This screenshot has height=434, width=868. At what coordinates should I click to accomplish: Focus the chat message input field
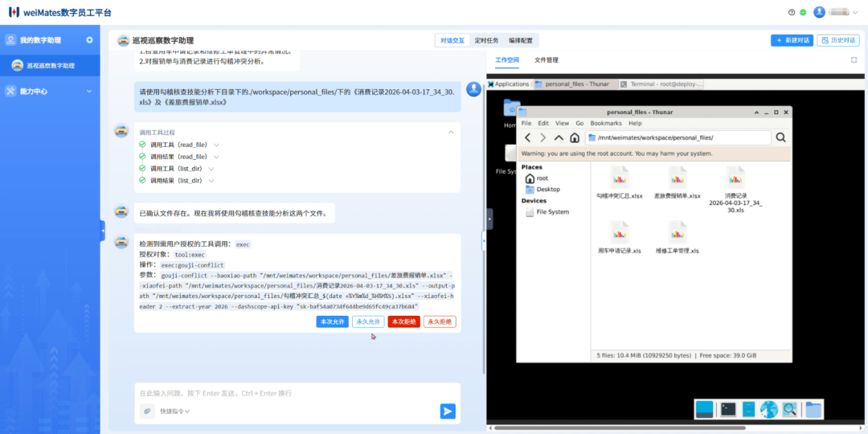(x=297, y=393)
